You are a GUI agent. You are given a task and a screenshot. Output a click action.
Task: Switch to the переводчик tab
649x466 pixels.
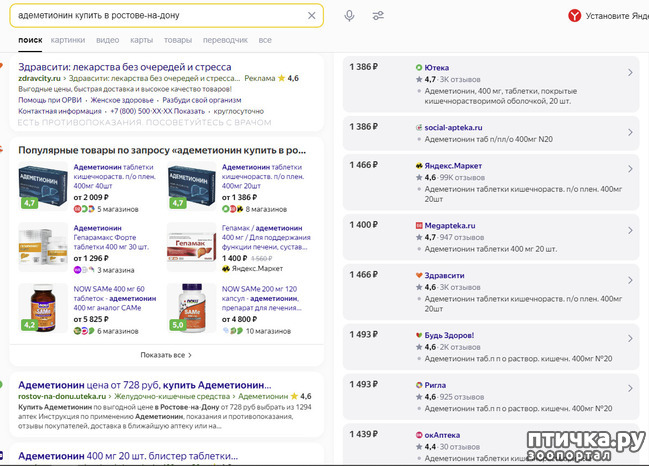click(x=225, y=40)
